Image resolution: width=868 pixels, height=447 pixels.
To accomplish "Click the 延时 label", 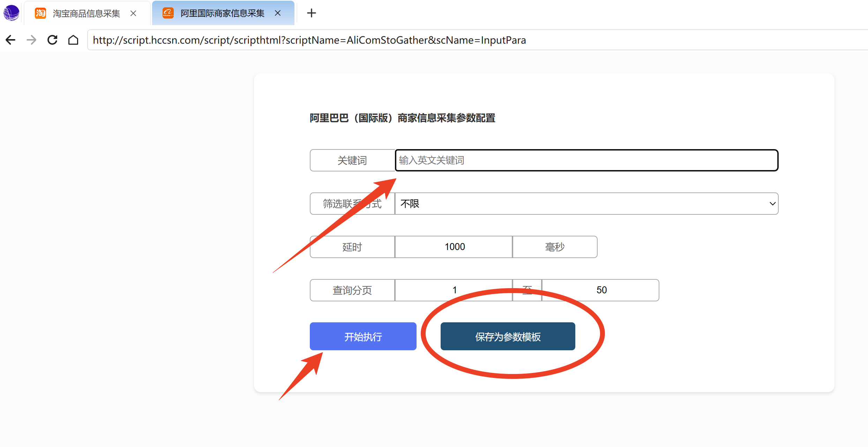I will tap(352, 247).
